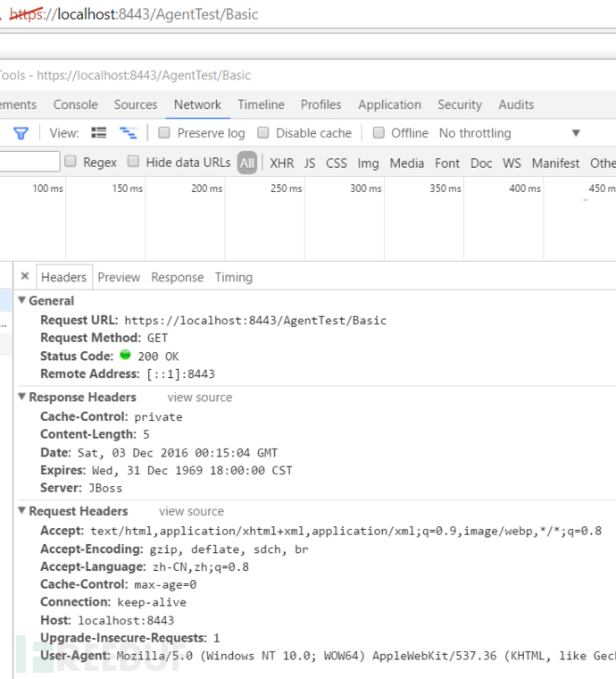Image resolution: width=616 pixels, height=679 pixels.
Task: Click the 100 ms timeline marker
Action: tap(47, 189)
